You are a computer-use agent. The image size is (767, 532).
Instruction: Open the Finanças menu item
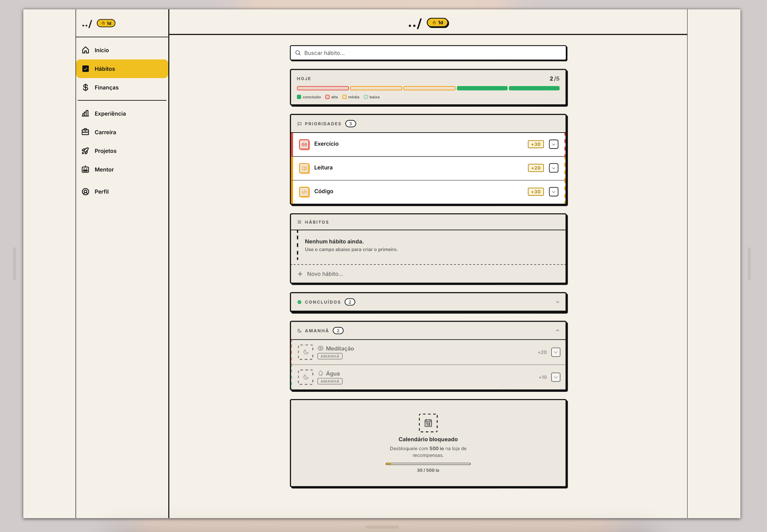[x=106, y=87]
